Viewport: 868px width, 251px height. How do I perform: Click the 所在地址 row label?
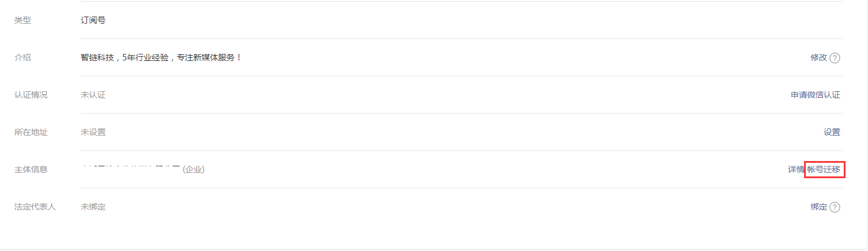pyautogui.click(x=31, y=132)
